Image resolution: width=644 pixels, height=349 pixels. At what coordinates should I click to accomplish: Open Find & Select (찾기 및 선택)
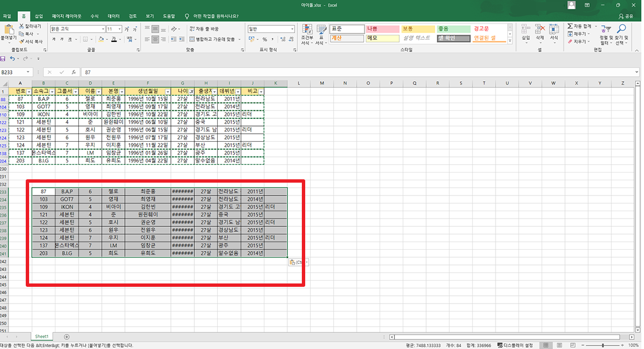(622, 34)
